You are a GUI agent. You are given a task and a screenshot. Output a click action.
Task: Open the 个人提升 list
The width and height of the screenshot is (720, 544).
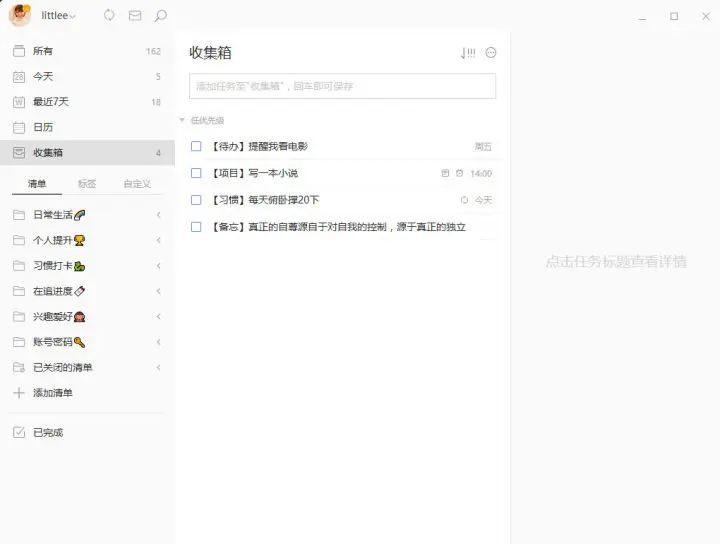(x=87, y=240)
